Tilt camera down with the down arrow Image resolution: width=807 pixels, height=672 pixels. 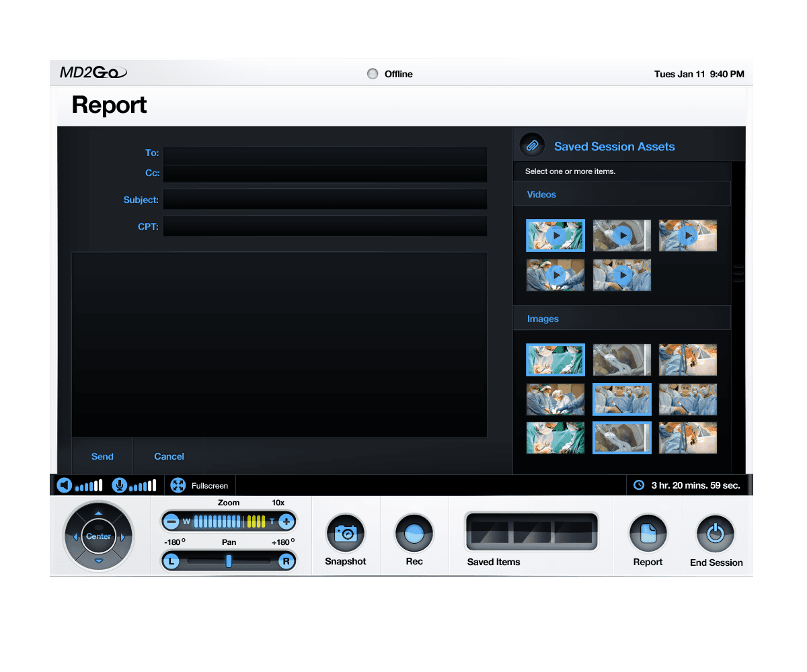[x=99, y=560]
